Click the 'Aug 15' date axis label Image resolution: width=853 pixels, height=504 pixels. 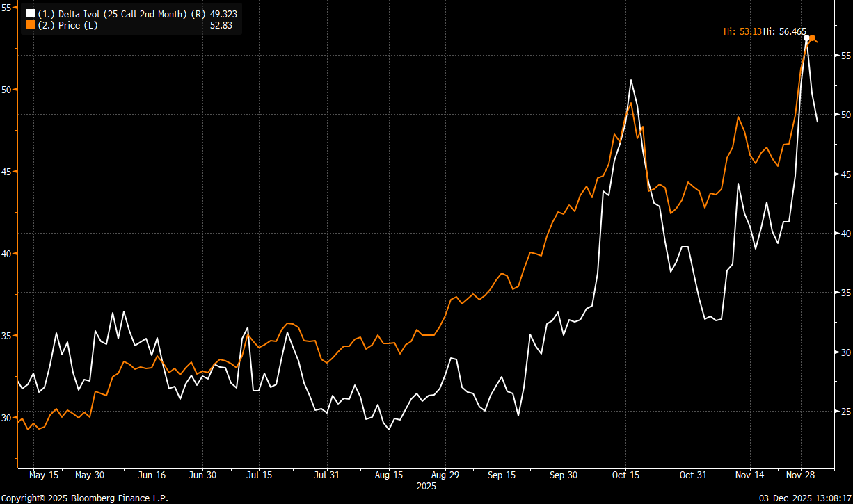[x=389, y=475]
